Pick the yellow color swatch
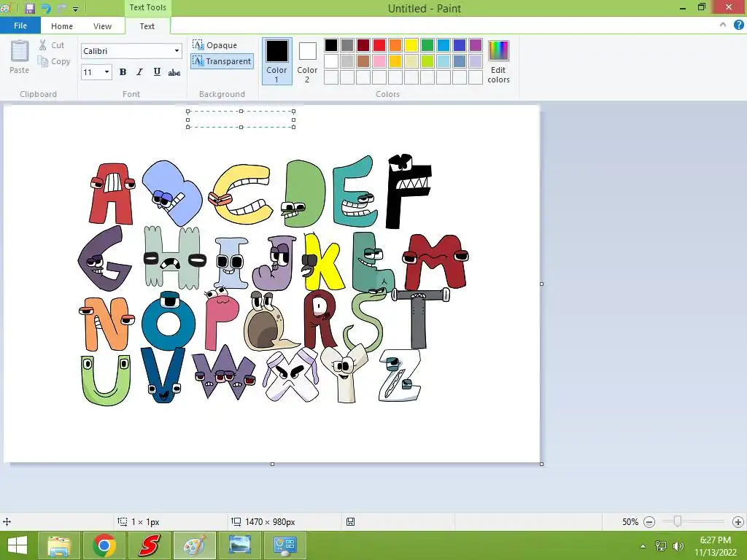Viewport: 747px width, 560px height. [411, 45]
